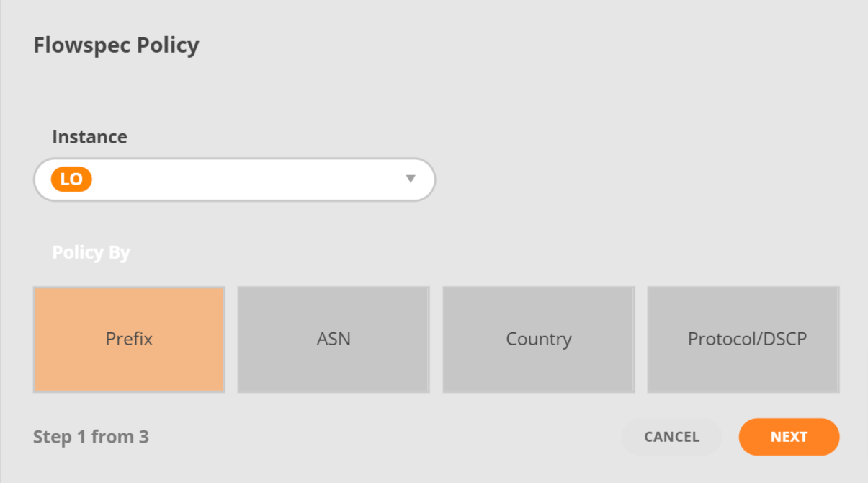Screen dimensions: 868x483
Task: Click the Flowspec Policy dialog title
Action: 116,45
